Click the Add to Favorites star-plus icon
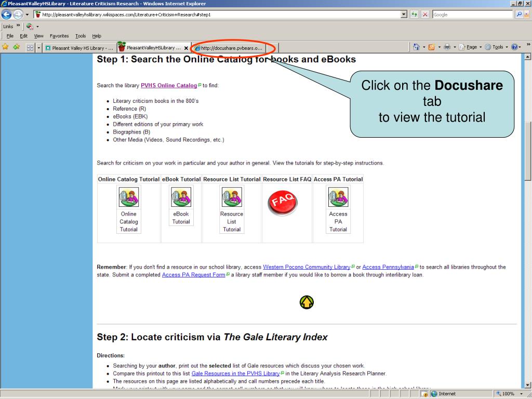 click(16, 47)
